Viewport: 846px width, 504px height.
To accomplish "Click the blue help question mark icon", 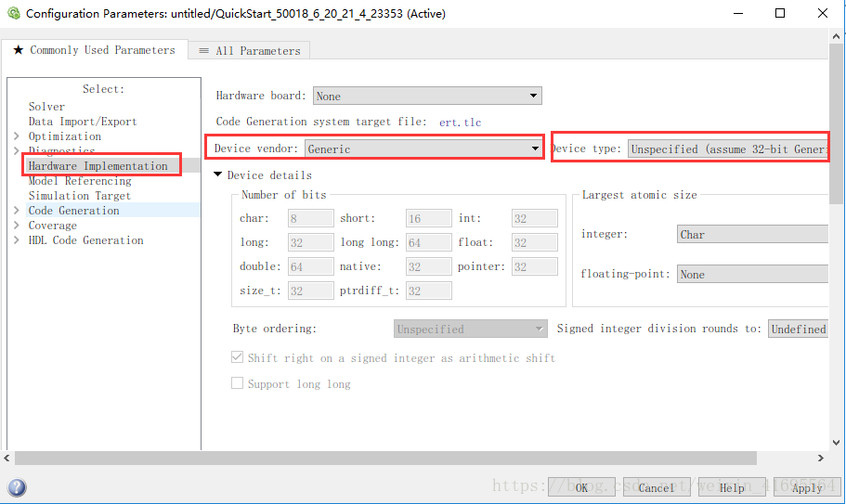I will pyautogui.click(x=17, y=487).
